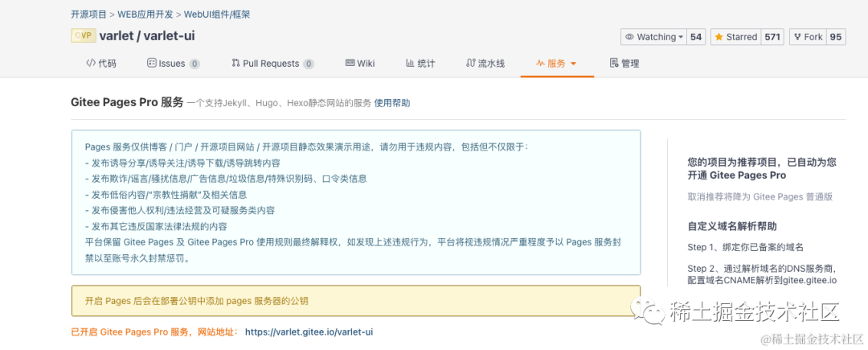Screen dimensions: 868x350
Task: Click the pulse icon beside 服务
Action: pos(540,64)
